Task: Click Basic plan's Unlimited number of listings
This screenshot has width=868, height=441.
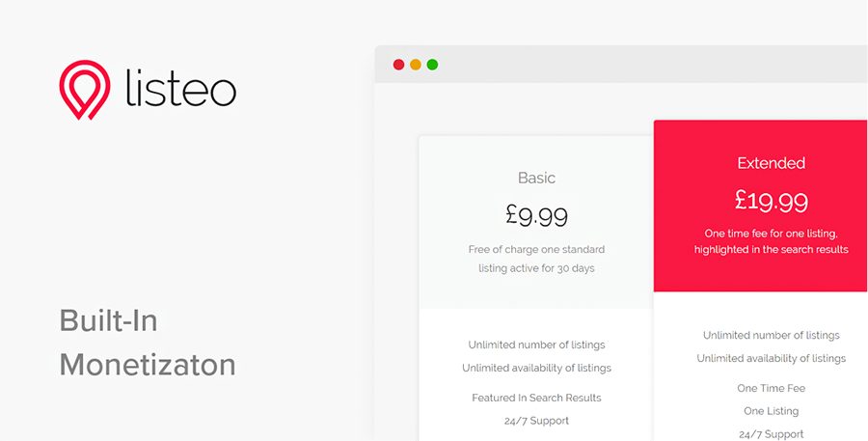Action: [536, 345]
